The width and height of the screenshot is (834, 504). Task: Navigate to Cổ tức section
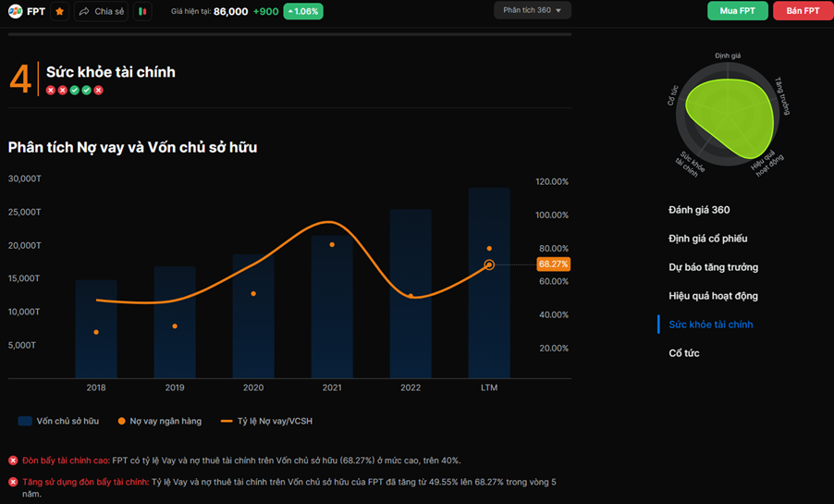tap(684, 353)
